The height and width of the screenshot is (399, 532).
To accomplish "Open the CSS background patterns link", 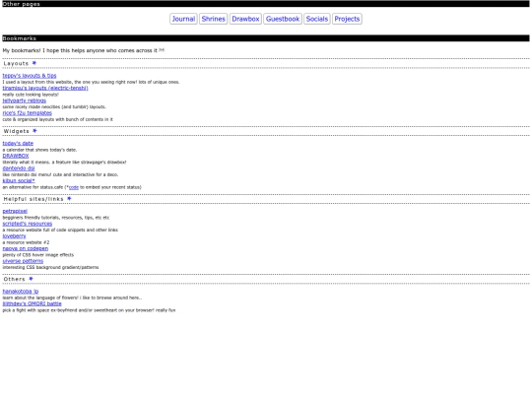I will (23, 261).
